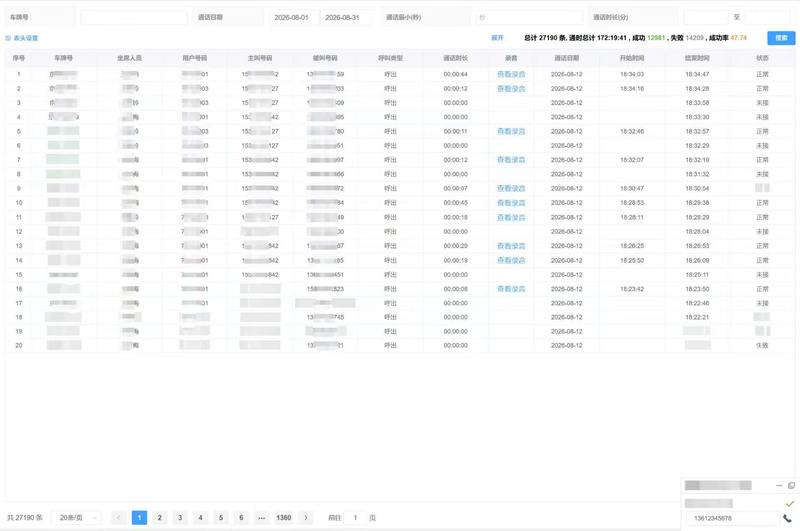Select the failure count 14209
This screenshot has height=531, width=800.
coord(694,38)
